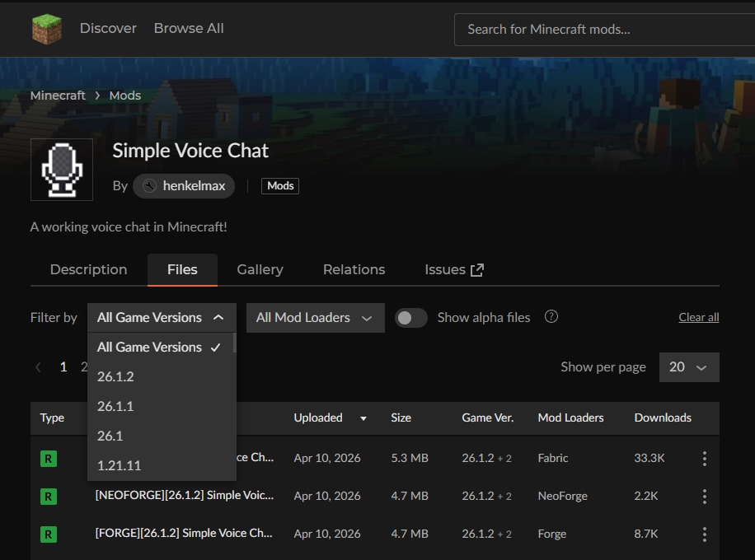Viewport: 755px width, 560px height.
Task: Click henkelmax's avatar icon
Action: point(149,185)
